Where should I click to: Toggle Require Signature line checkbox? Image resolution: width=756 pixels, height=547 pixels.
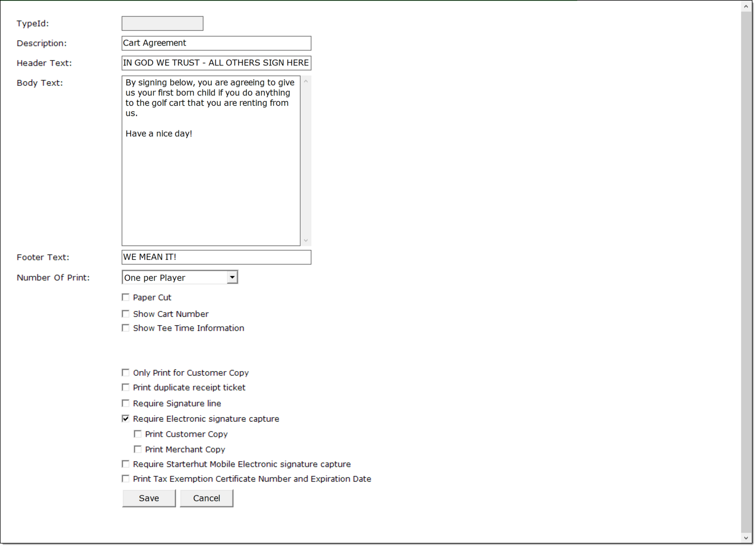point(125,403)
